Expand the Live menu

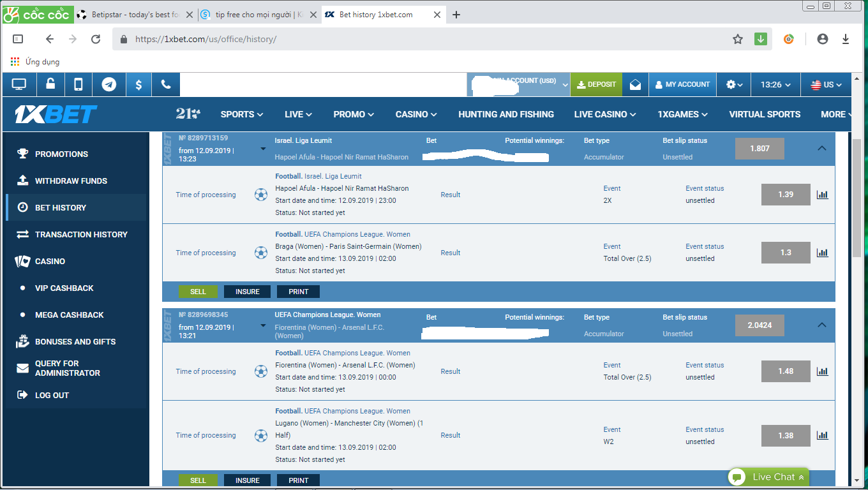[x=298, y=114]
